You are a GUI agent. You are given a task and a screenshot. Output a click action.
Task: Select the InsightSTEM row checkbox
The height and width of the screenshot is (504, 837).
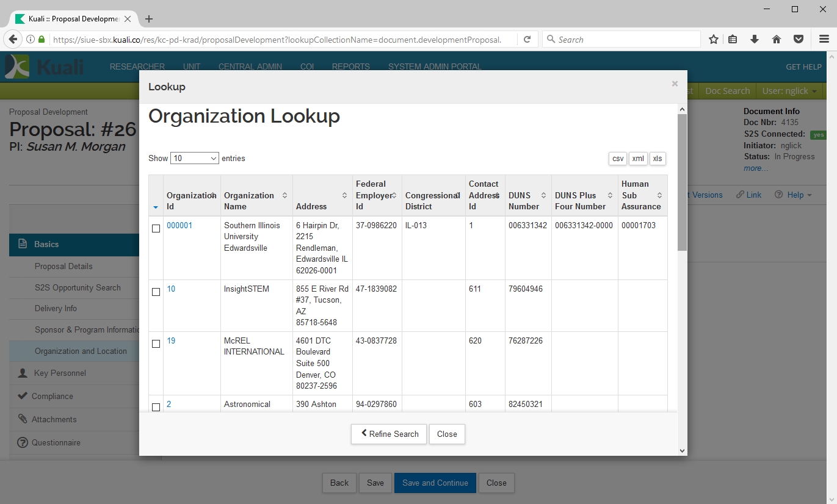(x=156, y=292)
